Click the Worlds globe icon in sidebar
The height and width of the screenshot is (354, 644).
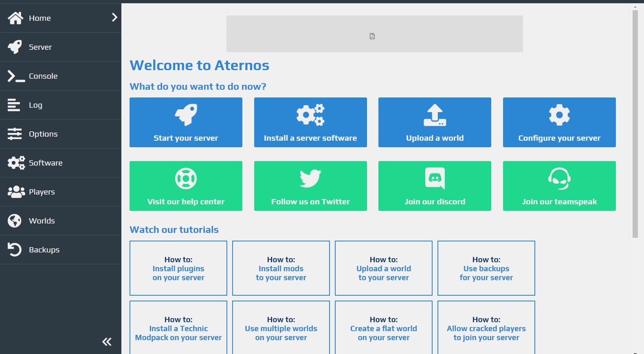pos(15,221)
